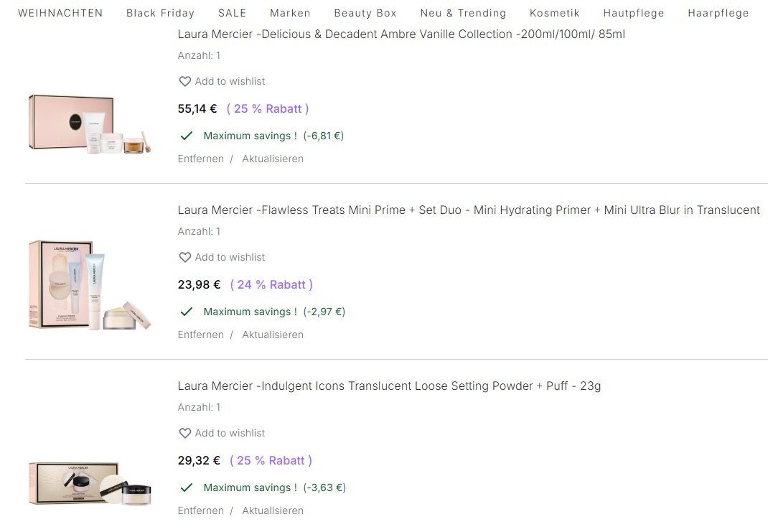
Task: Browse the Marken menu
Action: pos(290,13)
